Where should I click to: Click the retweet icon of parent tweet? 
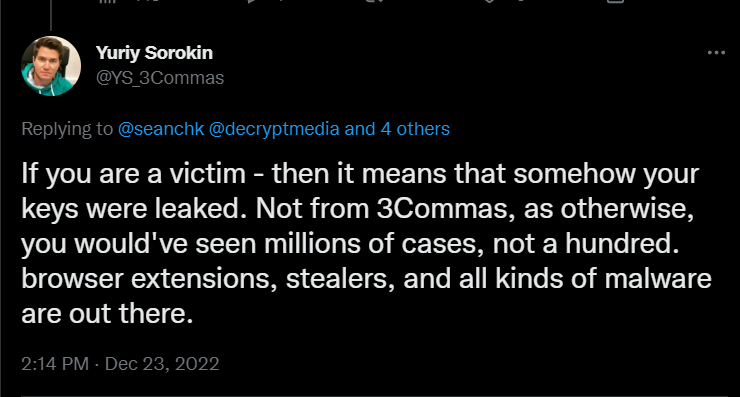tap(375, 1)
